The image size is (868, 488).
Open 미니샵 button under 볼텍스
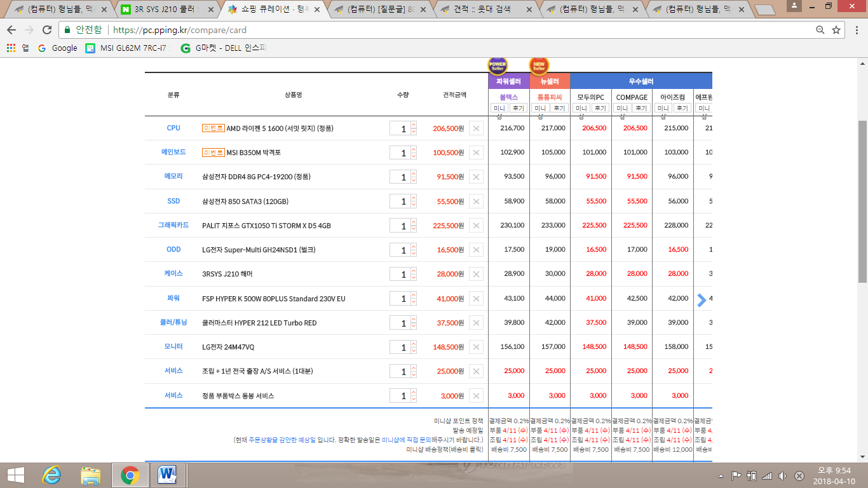499,108
